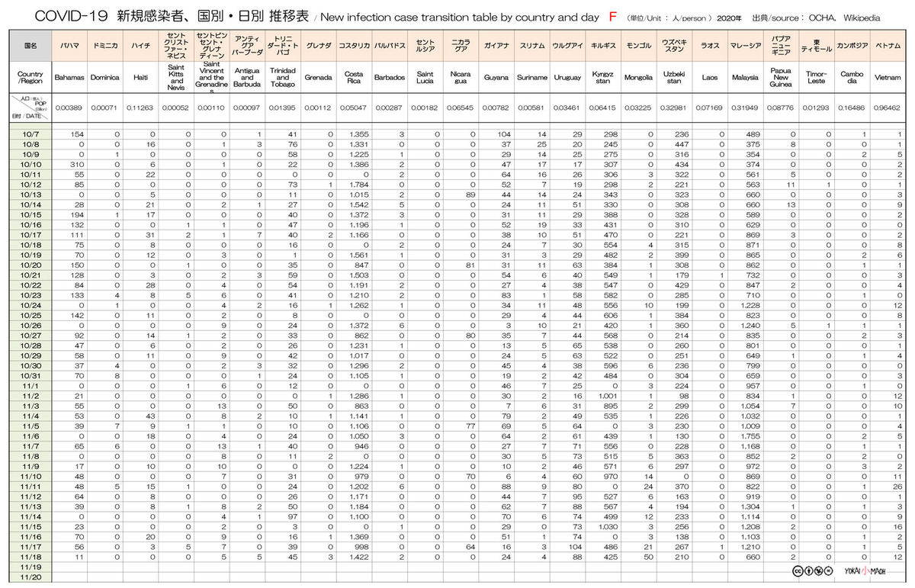Screen dimensions: 915x588
Task: Click the attribution (BY) person icon
Action: coord(811,571)
